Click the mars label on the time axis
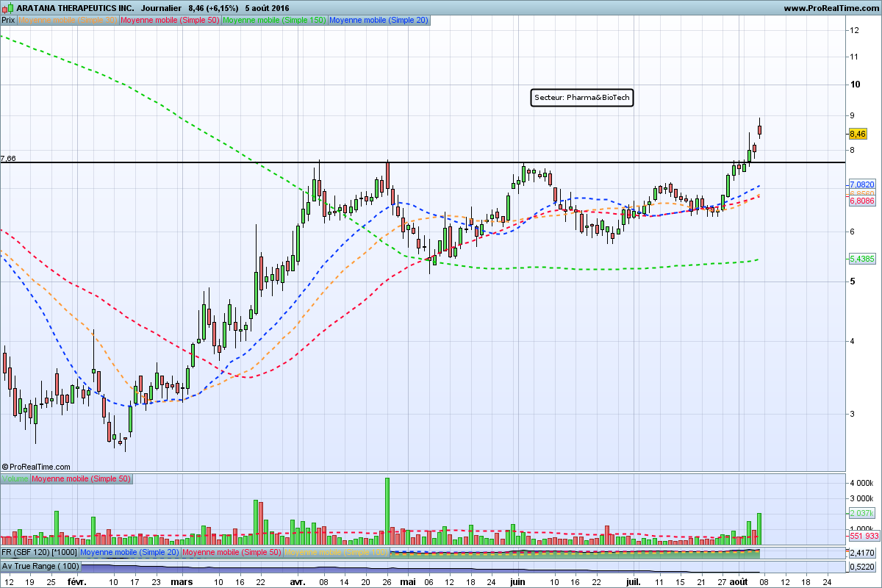Image resolution: width=882 pixels, height=588 pixels. (182, 581)
